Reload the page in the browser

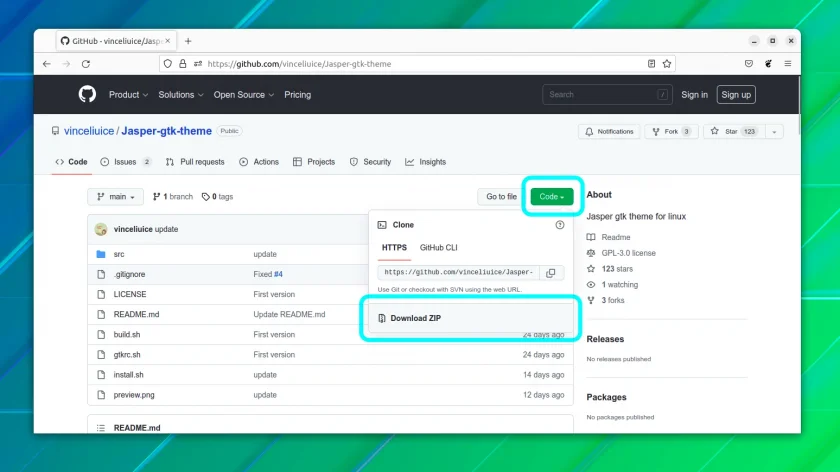[x=86, y=64]
